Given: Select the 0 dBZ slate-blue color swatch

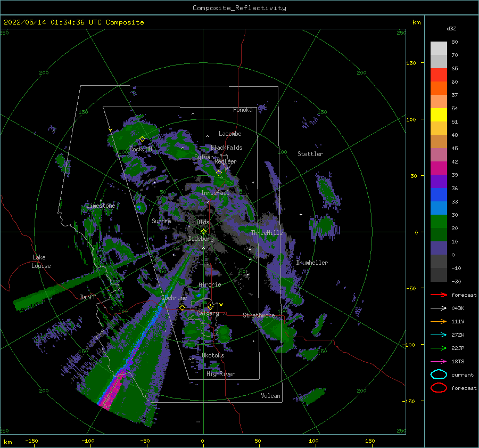Looking at the screenshot, I should [439, 248].
